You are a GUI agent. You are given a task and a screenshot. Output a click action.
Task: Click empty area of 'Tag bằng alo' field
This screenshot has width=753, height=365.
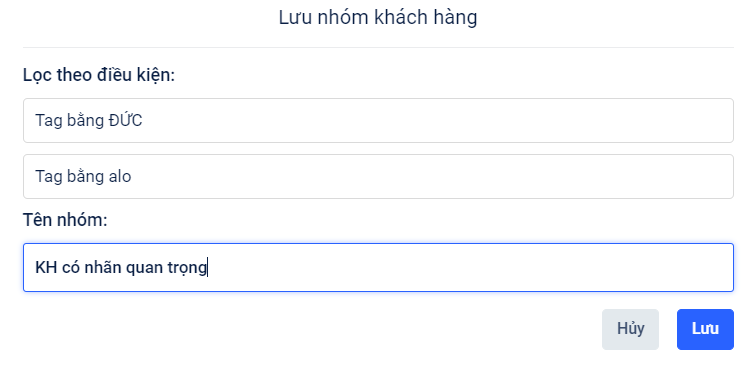click(432, 176)
